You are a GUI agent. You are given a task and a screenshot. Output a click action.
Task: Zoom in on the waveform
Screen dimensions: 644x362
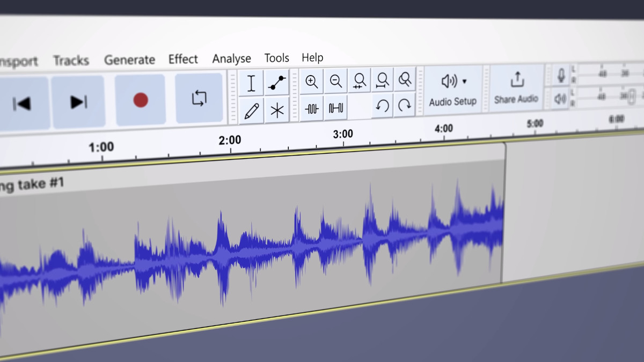pyautogui.click(x=311, y=82)
